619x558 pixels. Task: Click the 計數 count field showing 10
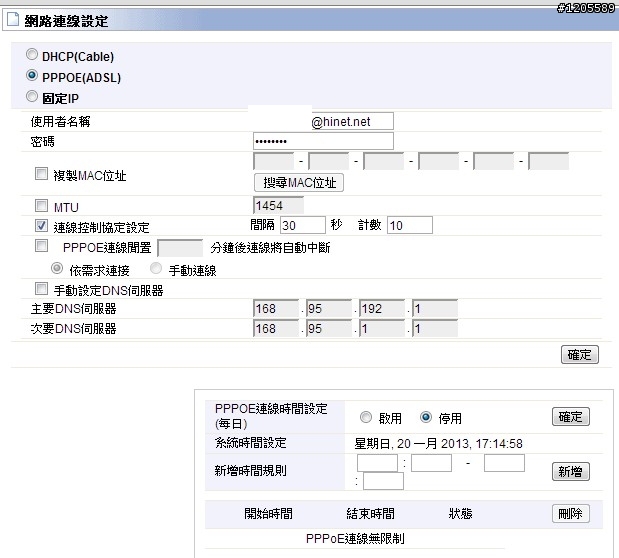coord(410,225)
